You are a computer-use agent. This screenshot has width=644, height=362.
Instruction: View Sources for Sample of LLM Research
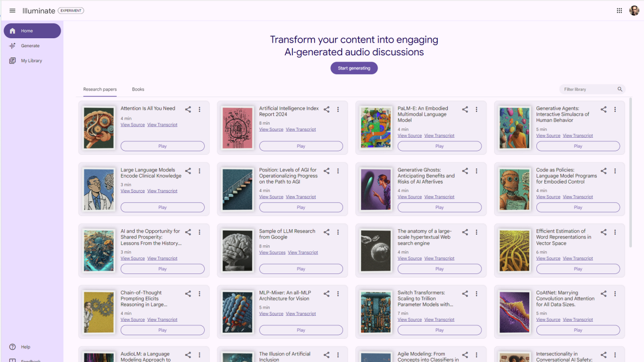tap(272, 252)
